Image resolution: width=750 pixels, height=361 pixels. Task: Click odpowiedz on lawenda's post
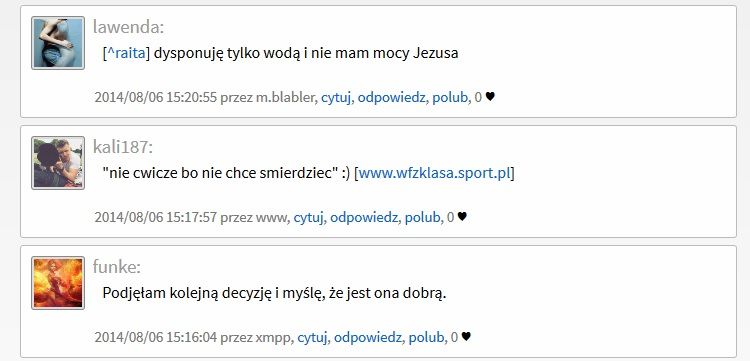click(392, 98)
